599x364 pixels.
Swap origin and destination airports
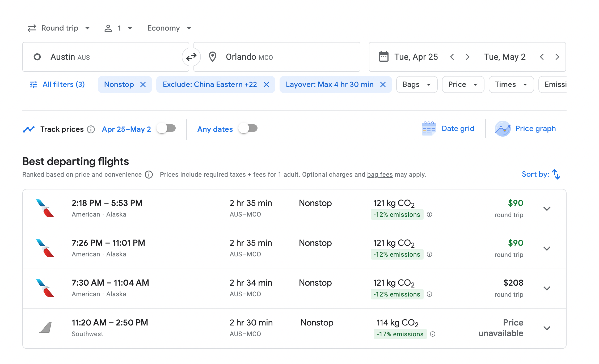click(191, 57)
